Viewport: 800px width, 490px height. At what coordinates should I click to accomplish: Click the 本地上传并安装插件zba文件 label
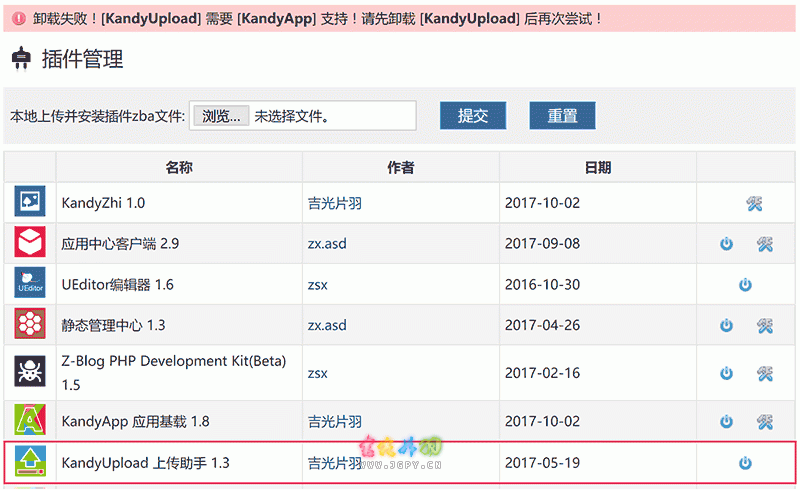tap(97, 116)
